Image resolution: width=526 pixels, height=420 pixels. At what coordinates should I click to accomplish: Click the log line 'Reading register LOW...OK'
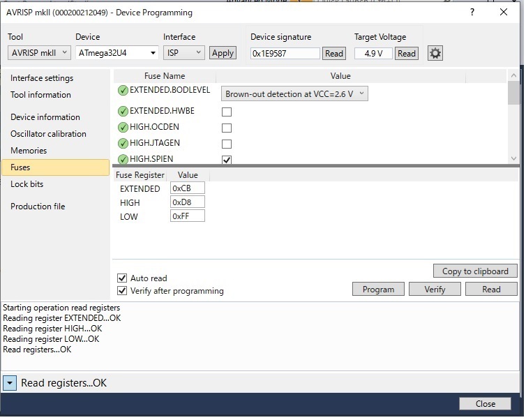tap(51, 339)
